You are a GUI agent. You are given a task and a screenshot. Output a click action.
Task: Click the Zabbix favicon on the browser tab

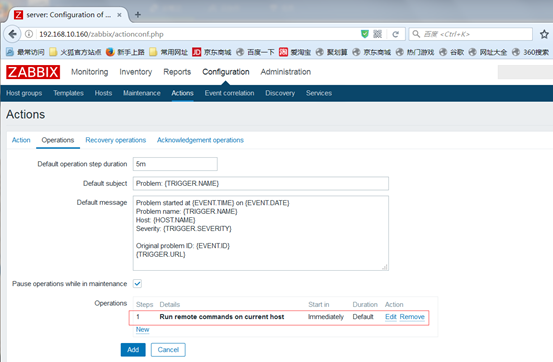point(18,15)
